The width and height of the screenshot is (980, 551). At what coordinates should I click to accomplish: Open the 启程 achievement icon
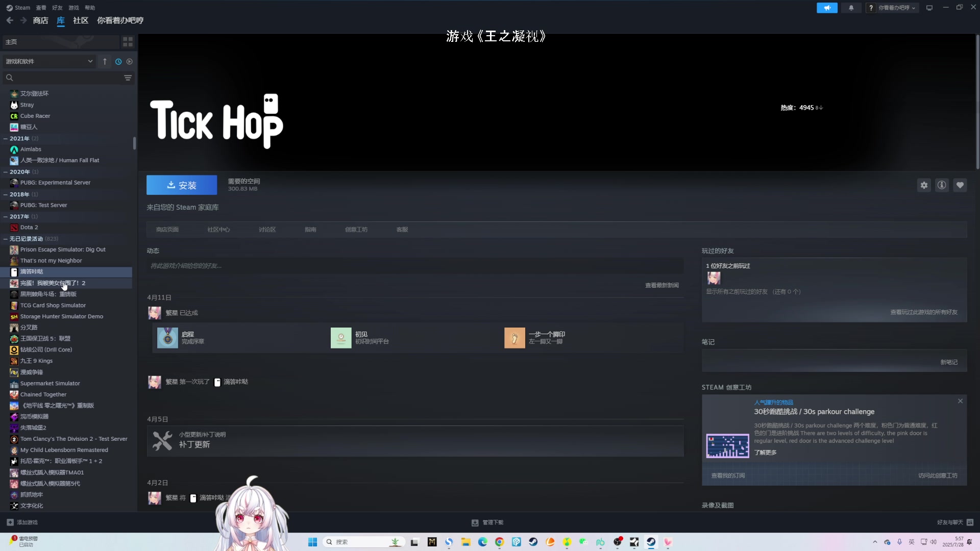click(167, 338)
